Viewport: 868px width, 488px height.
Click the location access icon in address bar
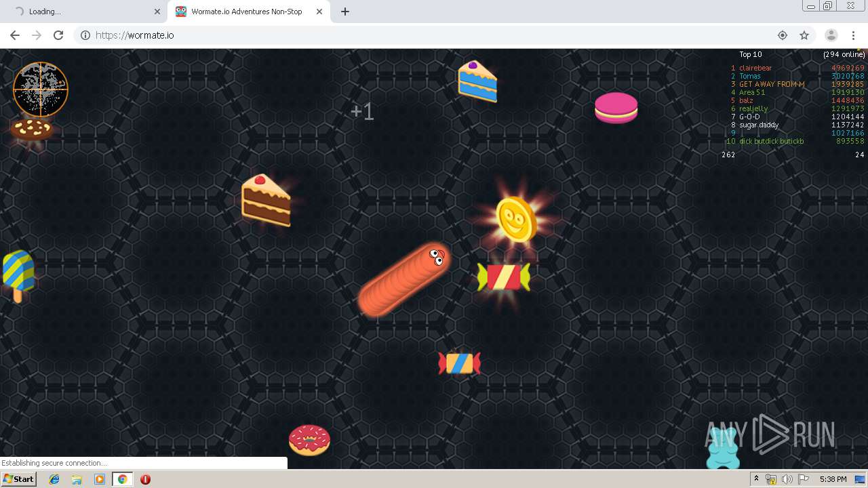click(x=783, y=35)
